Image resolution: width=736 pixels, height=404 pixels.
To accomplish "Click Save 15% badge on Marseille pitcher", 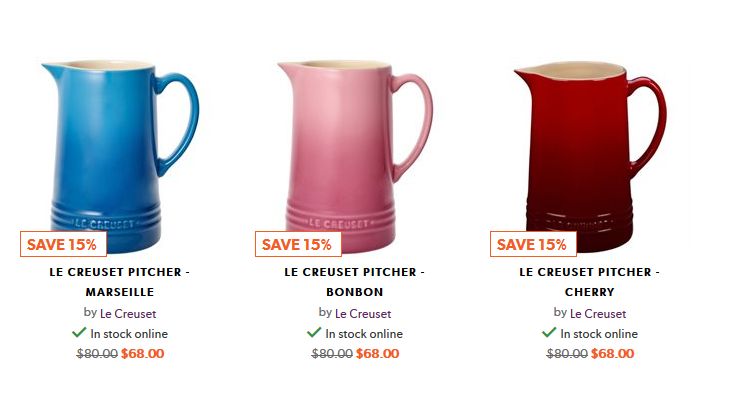I will click(63, 244).
